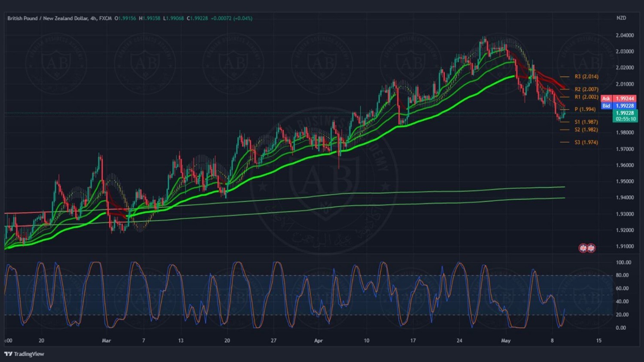The height and width of the screenshot is (362, 644).
Task: Click the Apr label on the time axis
Action: coord(318,341)
